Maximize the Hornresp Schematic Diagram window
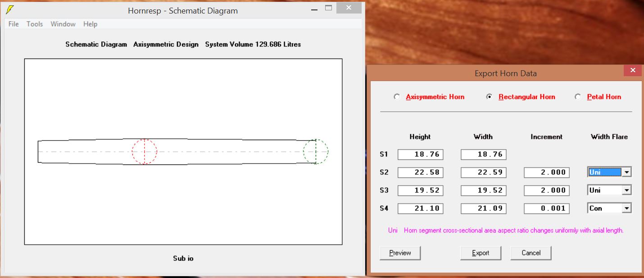644x278 pixels. pyautogui.click(x=328, y=8)
